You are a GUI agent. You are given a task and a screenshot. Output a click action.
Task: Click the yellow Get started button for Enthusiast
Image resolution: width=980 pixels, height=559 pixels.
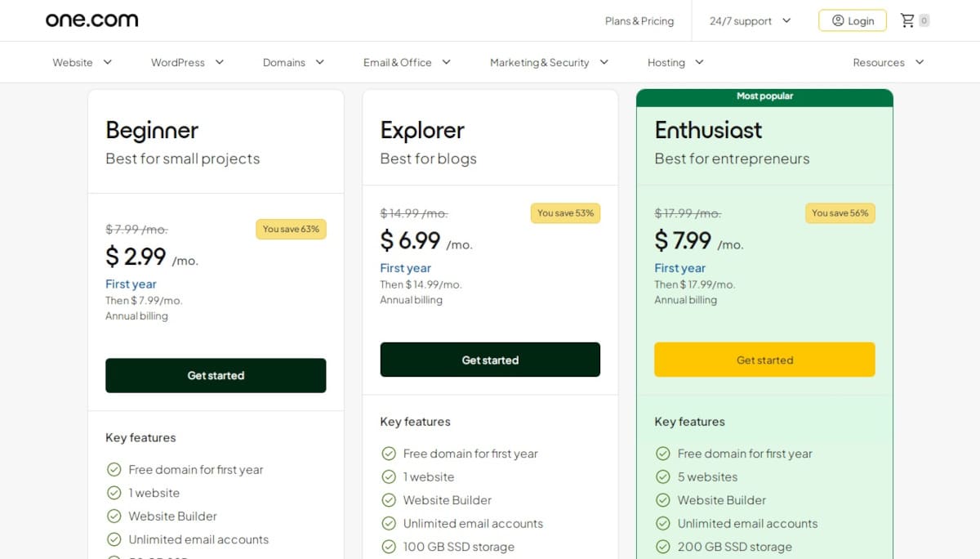[764, 360]
